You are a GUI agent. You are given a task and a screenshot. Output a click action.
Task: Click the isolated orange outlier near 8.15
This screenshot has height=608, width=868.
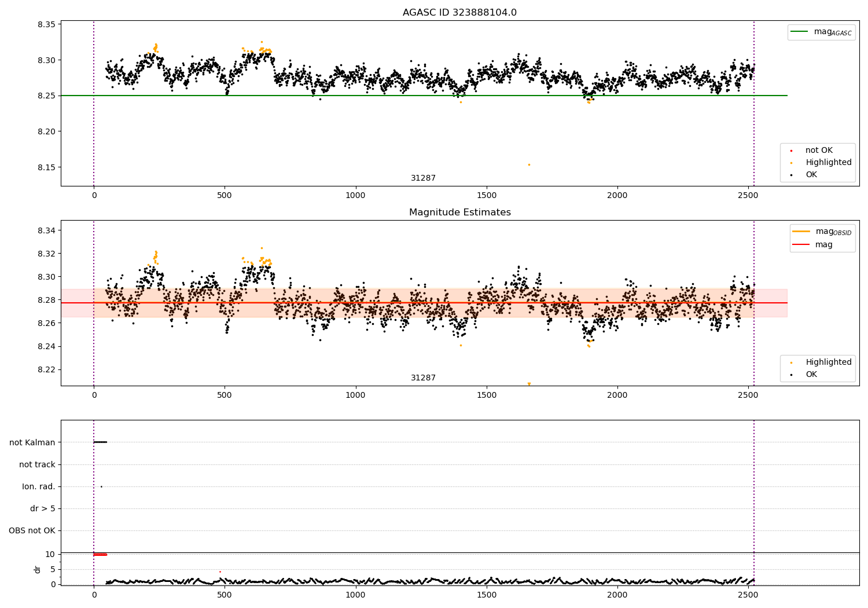click(x=529, y=164)
